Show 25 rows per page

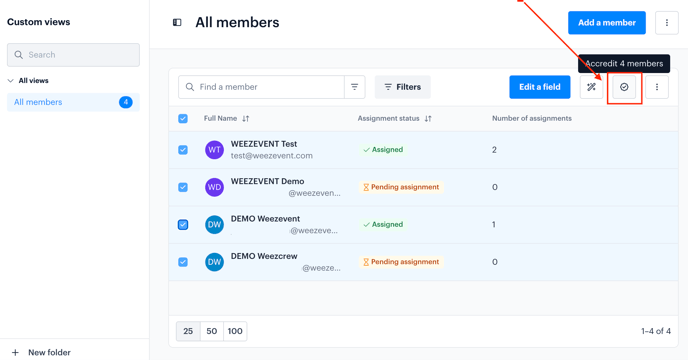188,331
